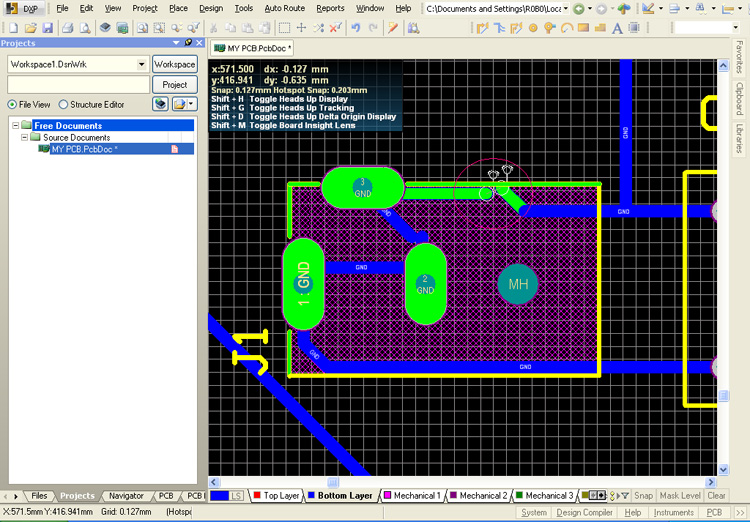Click the horizontal scrollbar thumb
This screenshot has width=750, height=522.
pyautogui.click(x=333, y=482)
